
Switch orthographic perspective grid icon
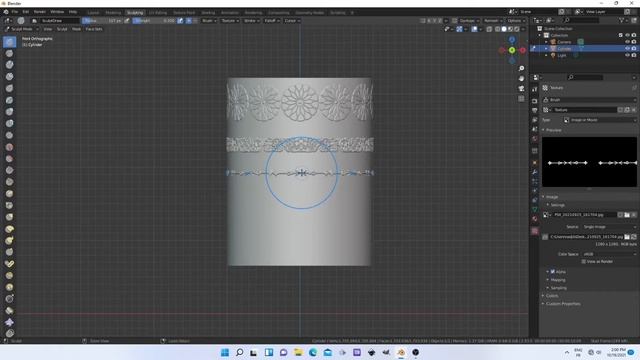pyautogui.click(x=521, y=99)
